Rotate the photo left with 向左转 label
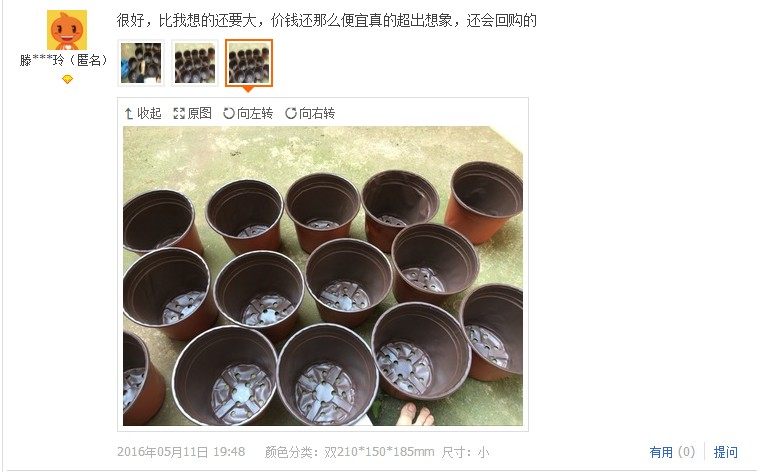Image resolution: width=763 pixels, height=472 pixels. [255, 113]
